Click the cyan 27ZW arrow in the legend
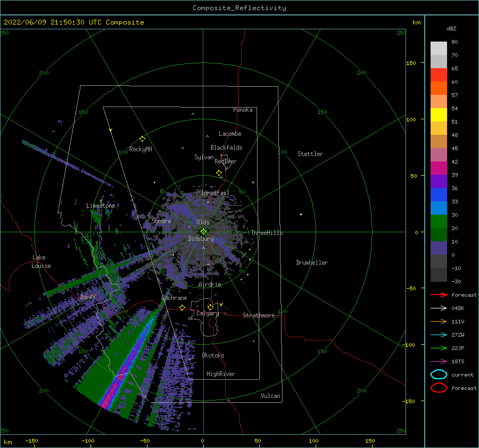This screenshot has height=448, width=479. pos(439,335)
